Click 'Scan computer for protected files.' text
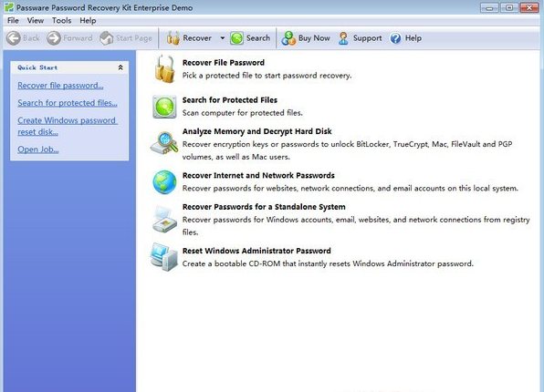Screen dimensions: 544x392 pyautogui.click(x=243, y=113)
